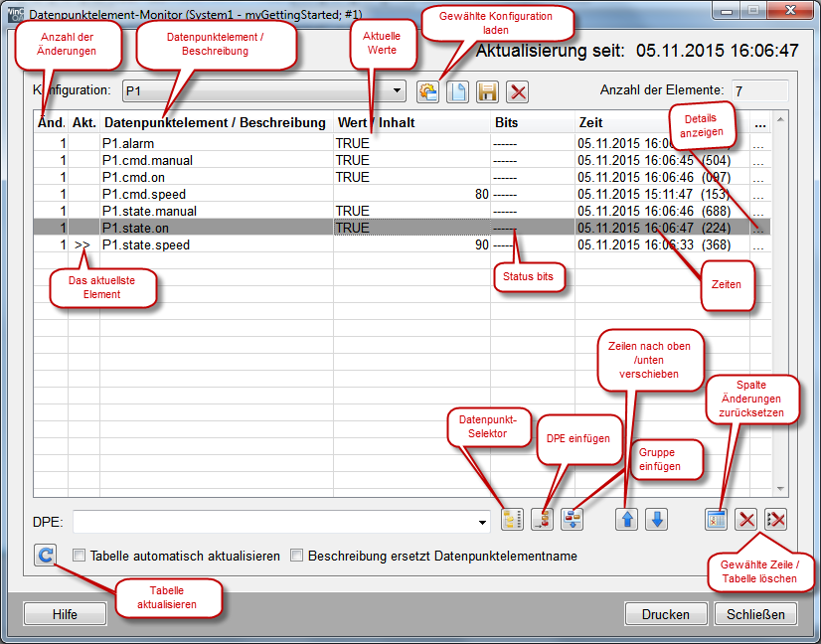
Task: Click the 'Akt.' column header
Action: point(84,122)
